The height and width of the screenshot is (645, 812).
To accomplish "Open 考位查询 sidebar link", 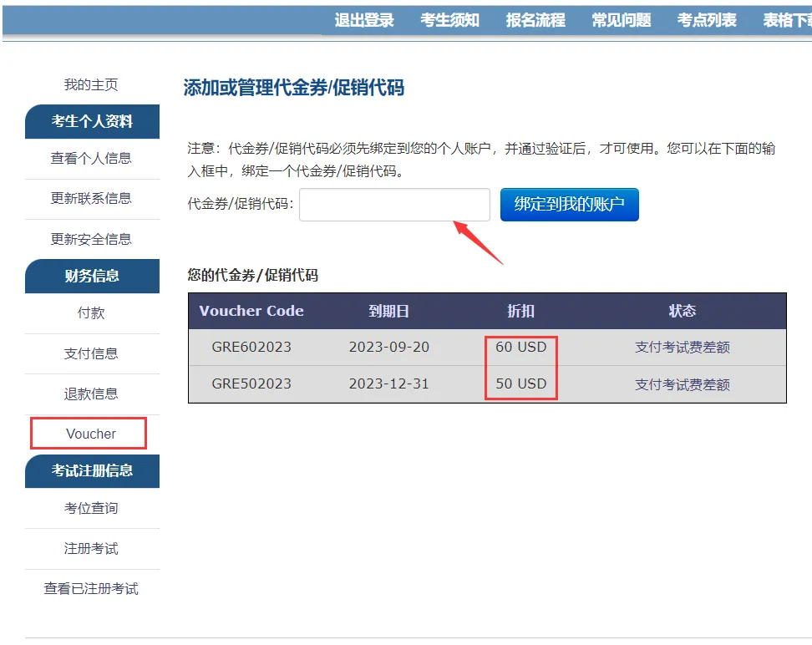I will pos(91,508).
